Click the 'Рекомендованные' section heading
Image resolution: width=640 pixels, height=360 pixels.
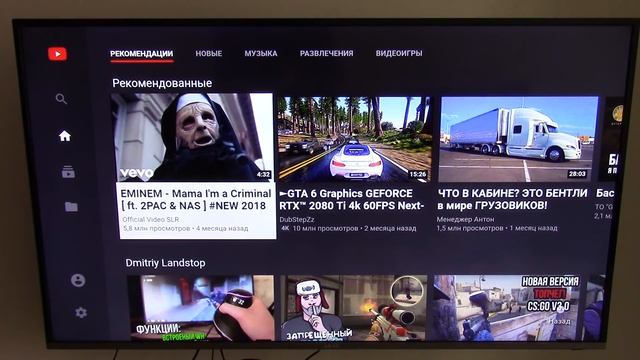(x=162, y=83)
